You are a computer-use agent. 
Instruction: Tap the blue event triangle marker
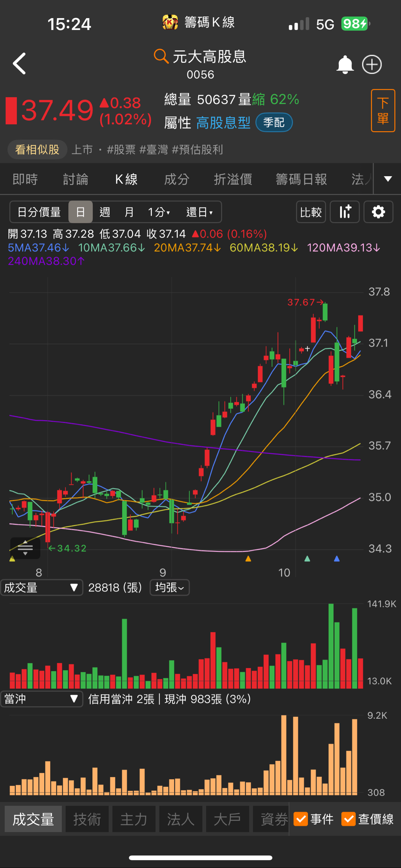337,559
